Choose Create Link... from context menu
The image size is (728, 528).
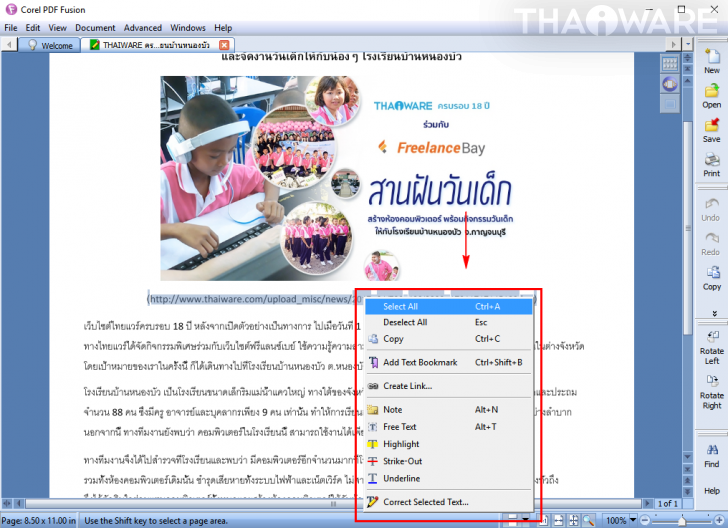point(448,386)
